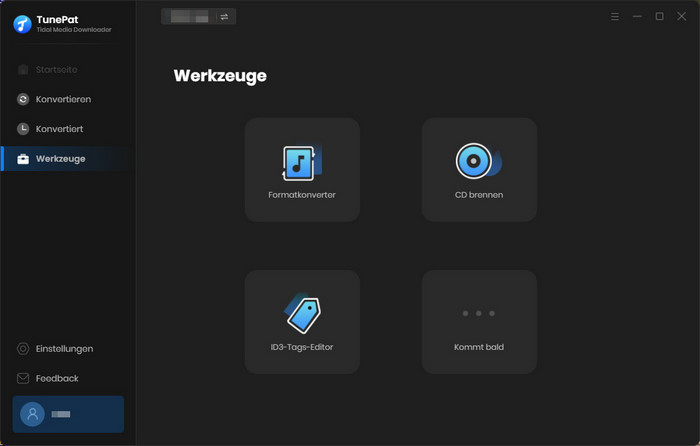Open the blurred account name
Viewport: 700px width, 446px height.
click(61, 414)
